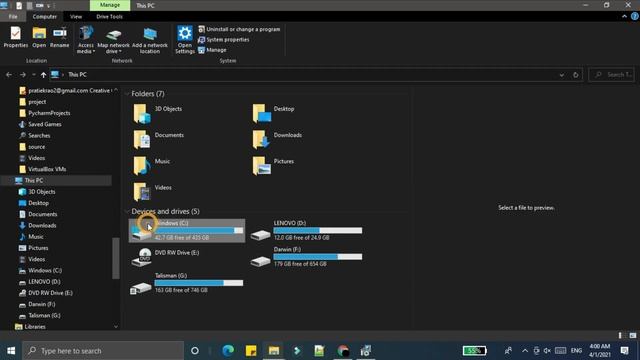Open the Help question mark icon
640x360 pixels.
click(x=635, y=16)
